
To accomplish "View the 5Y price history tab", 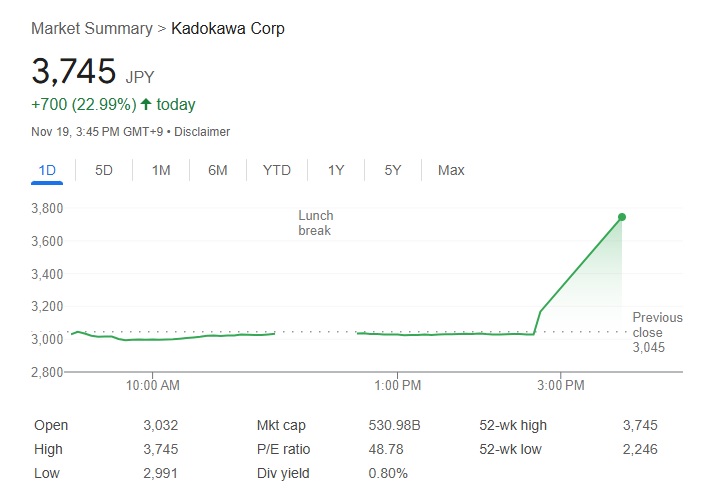I will 393,170.
